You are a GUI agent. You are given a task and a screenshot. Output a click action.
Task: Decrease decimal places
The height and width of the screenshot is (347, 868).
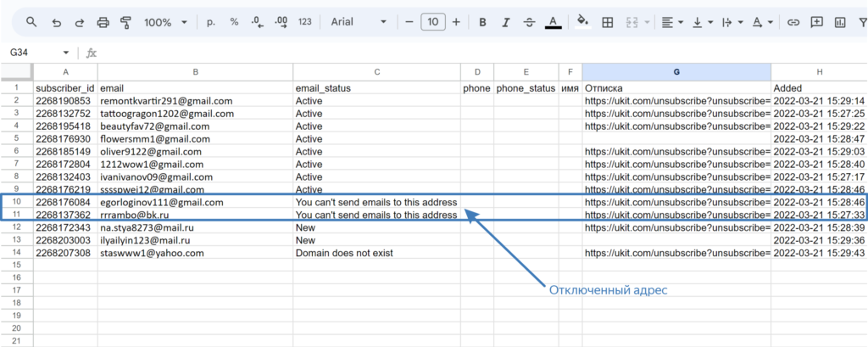tap(258, 22)
